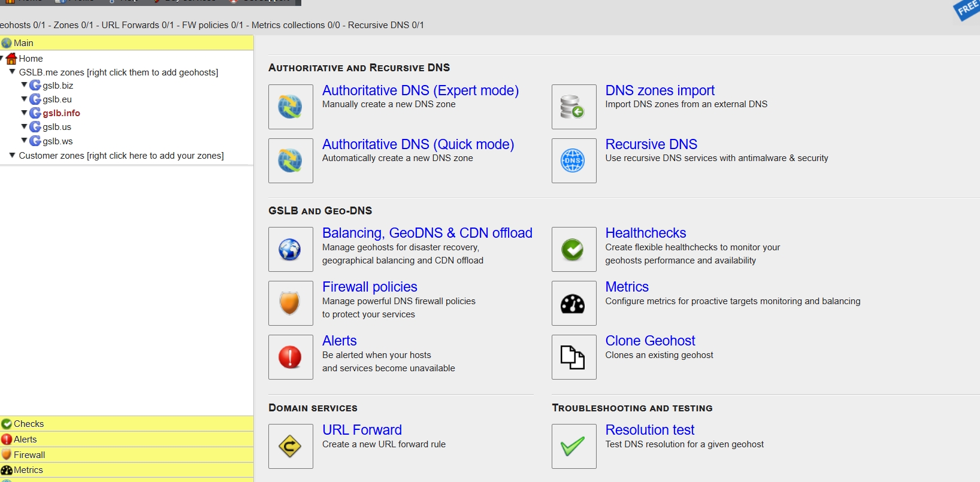Image resolution: width=980 pixels, height=482 pixels.
Task: Select the gslb.info zone in tree
Action: pos(61,113)
